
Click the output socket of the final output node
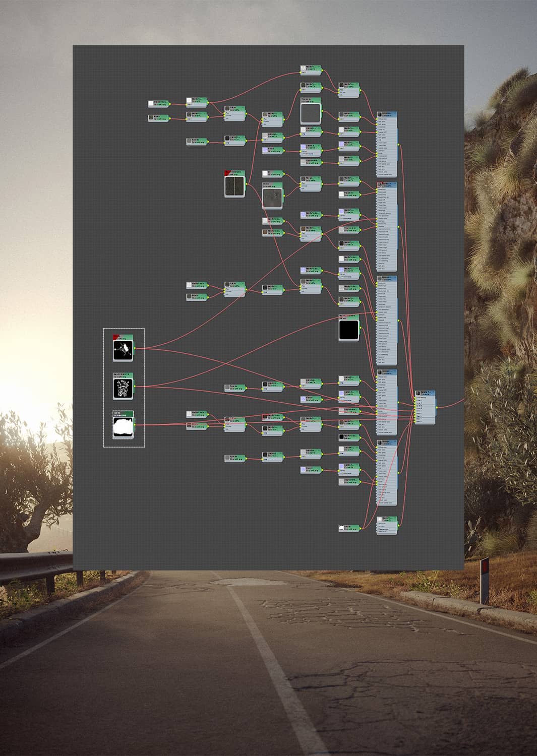click(x=437, y=407)
